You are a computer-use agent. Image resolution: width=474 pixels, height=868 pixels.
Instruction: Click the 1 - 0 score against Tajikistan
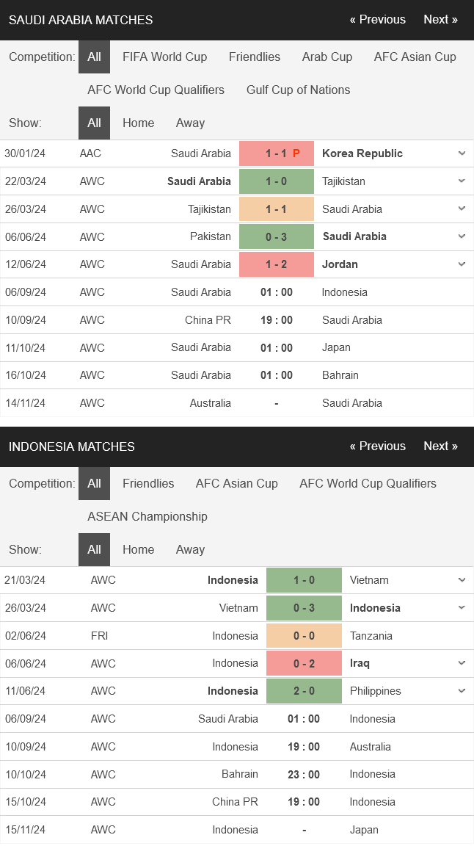276,181
